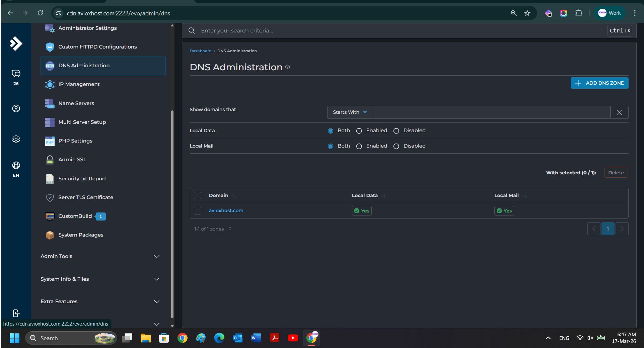
Task: Open the user profile icon in left rail
Action: (x=16, y=108)
